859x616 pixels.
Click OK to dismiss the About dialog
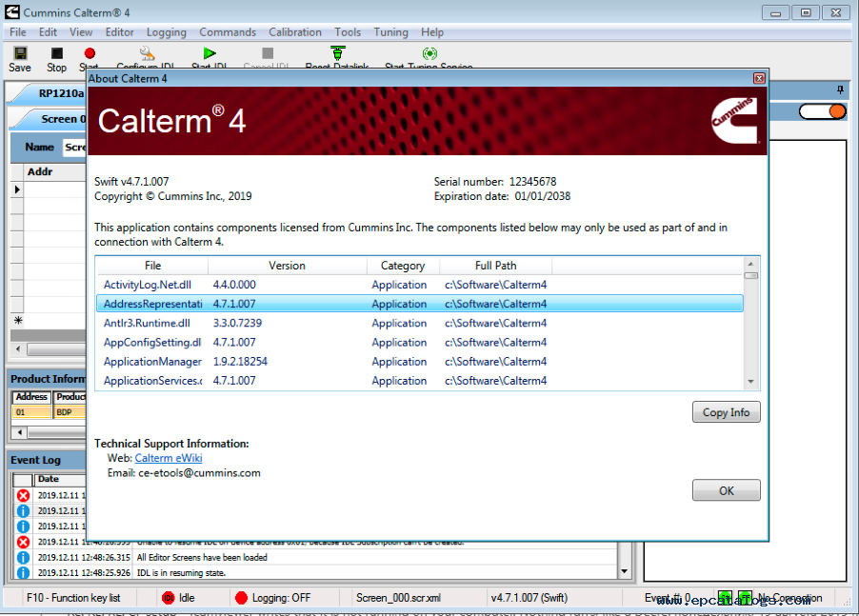pos(726,490)
